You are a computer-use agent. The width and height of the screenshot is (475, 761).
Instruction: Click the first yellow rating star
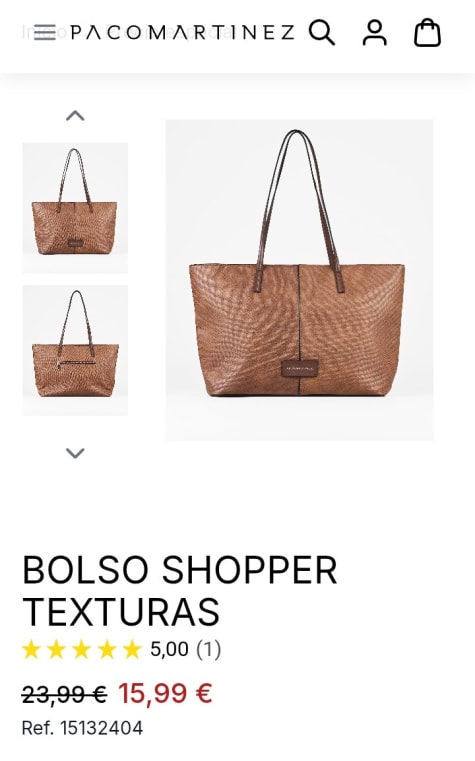pos(32,649)
